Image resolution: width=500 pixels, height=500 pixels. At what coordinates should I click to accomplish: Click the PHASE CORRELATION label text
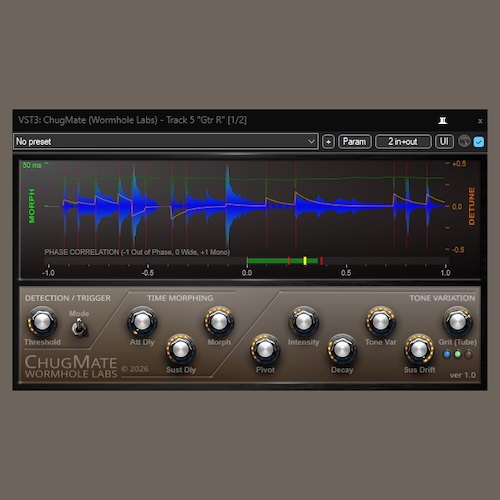coord(137,252)
